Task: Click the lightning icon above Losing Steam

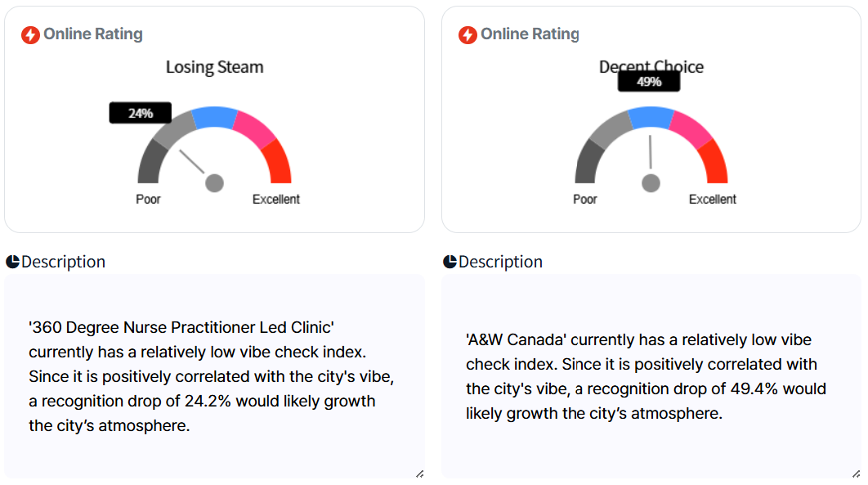Action: [x=30, y=34]
